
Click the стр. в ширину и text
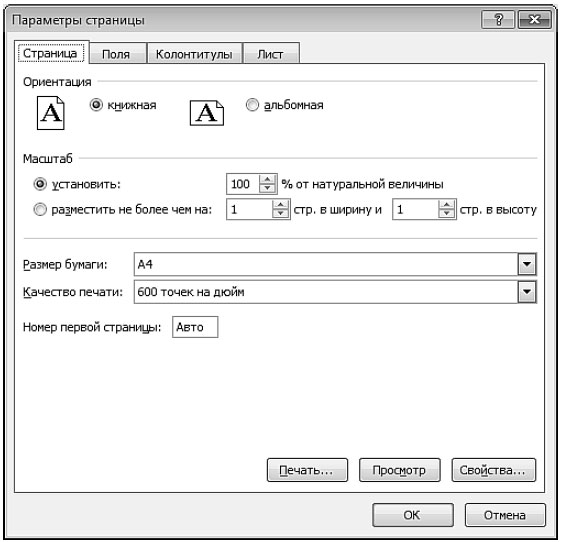point(338,210)
